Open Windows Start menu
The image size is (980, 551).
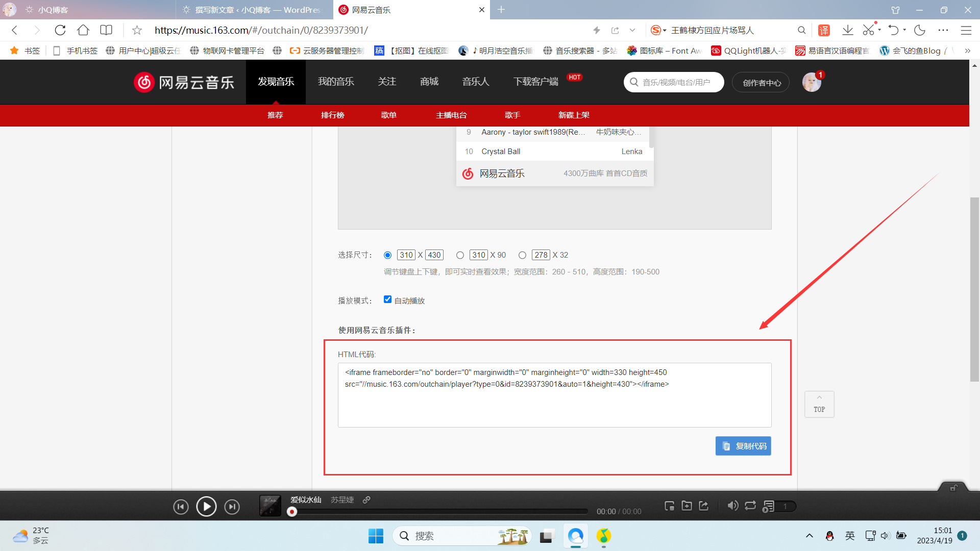(x=376, y=536)
